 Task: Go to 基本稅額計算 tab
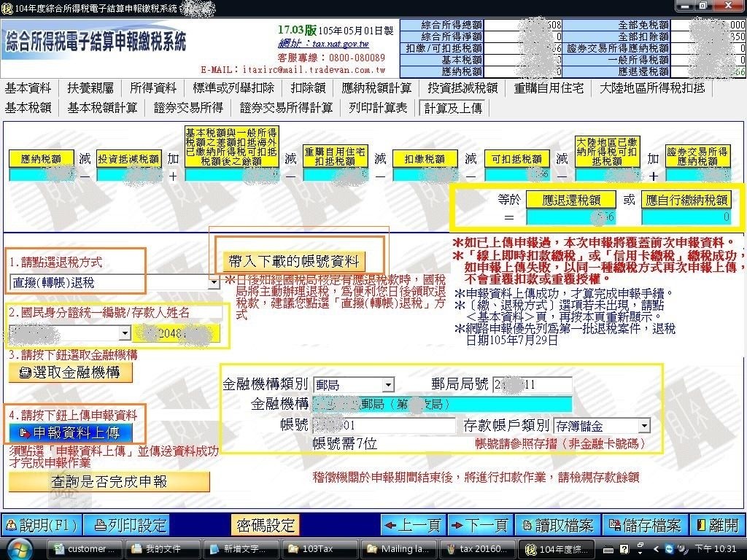(x=102, y=108)
